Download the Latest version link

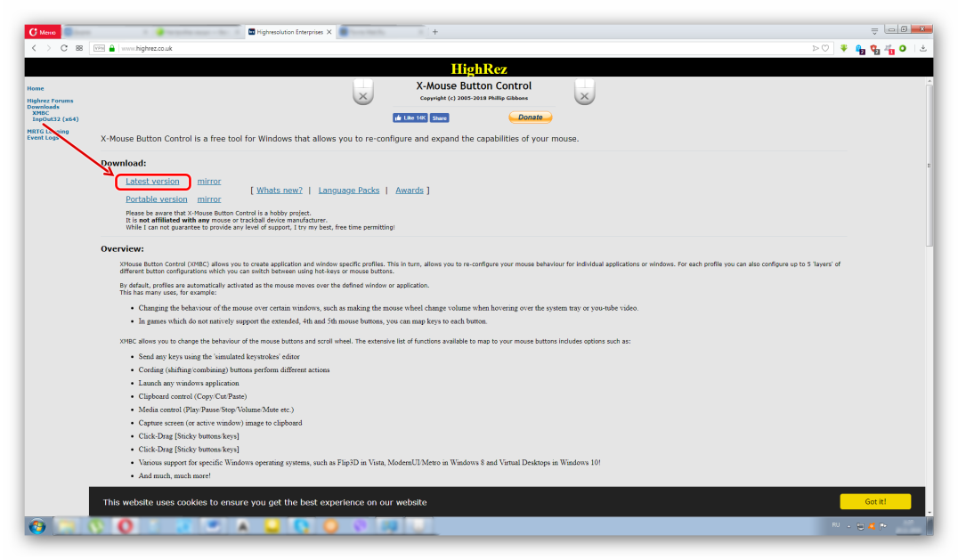pos(153,182)
